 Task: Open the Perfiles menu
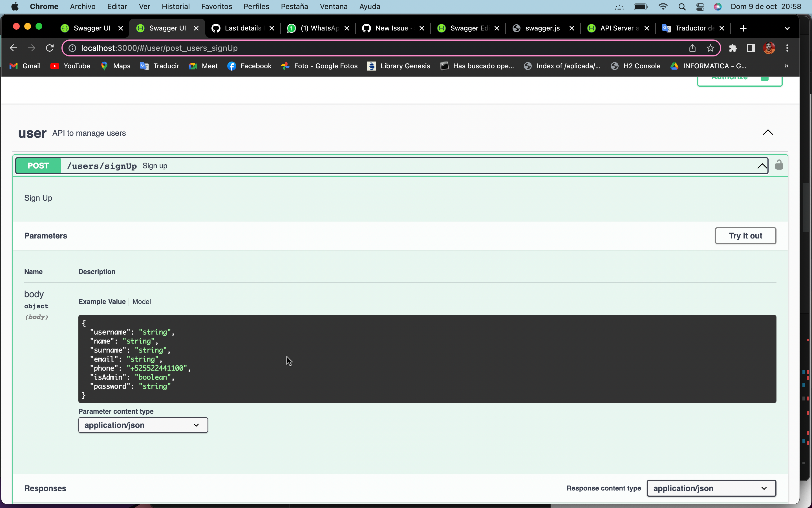[x=256, y=7]
